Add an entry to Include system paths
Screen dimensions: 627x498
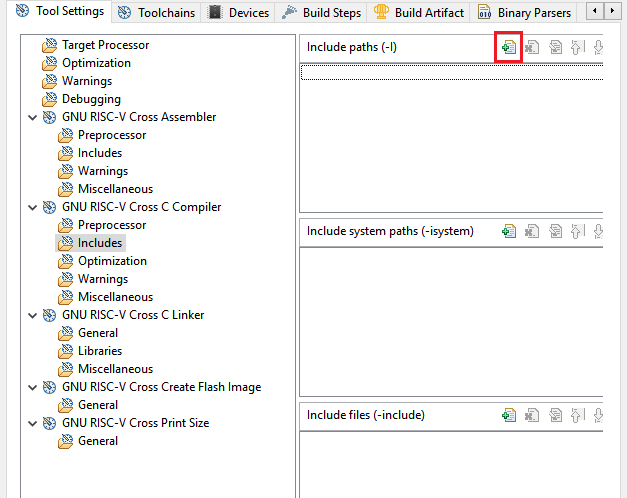(x=509, y=231)
